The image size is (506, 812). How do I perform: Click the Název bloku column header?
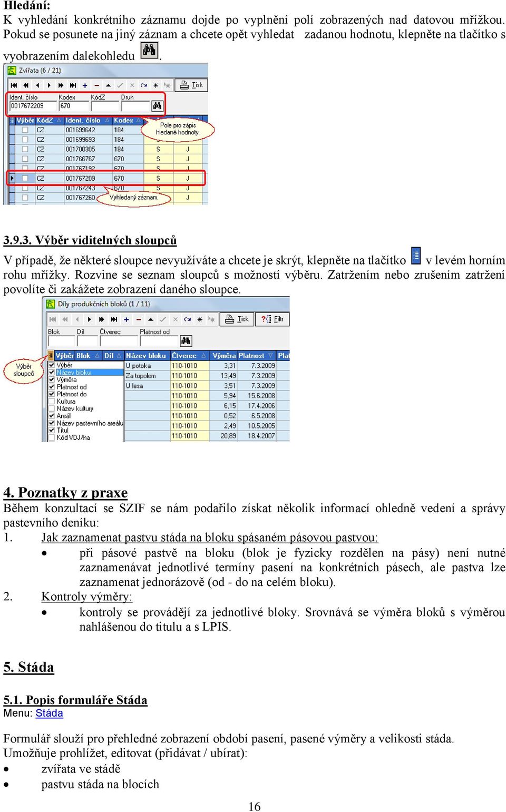147,356
